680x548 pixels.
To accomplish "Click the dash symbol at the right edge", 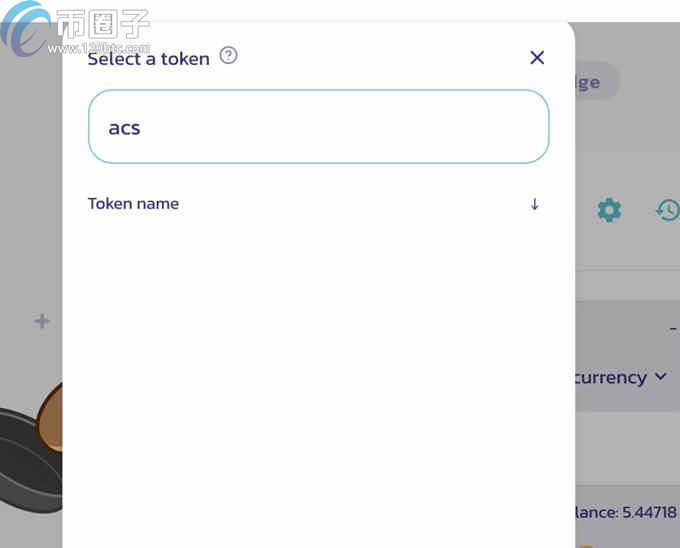I will pos(673,328).
